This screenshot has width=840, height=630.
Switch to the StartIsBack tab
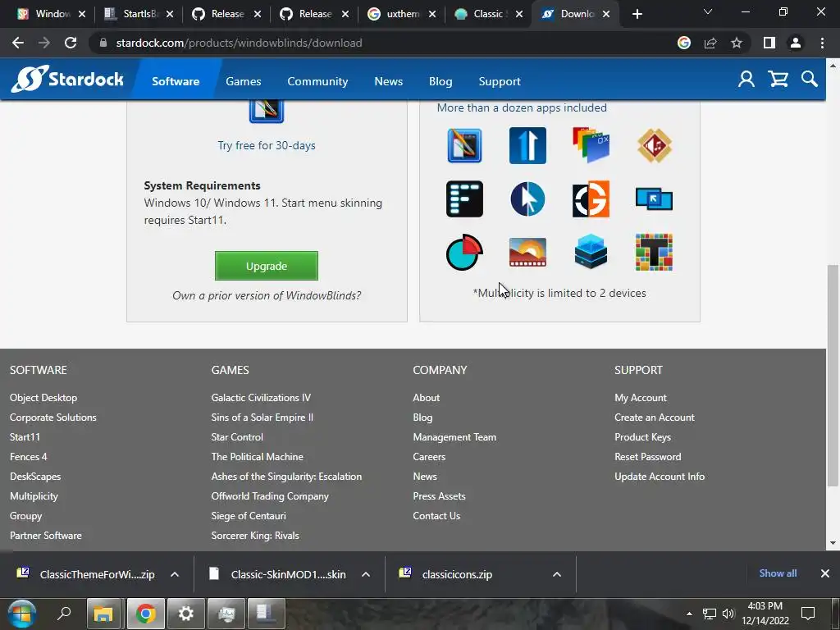click(x=138, y=14)
